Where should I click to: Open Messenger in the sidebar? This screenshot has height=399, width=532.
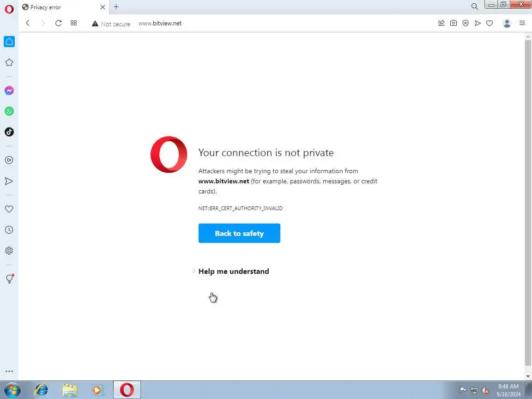tap(9, 91)
